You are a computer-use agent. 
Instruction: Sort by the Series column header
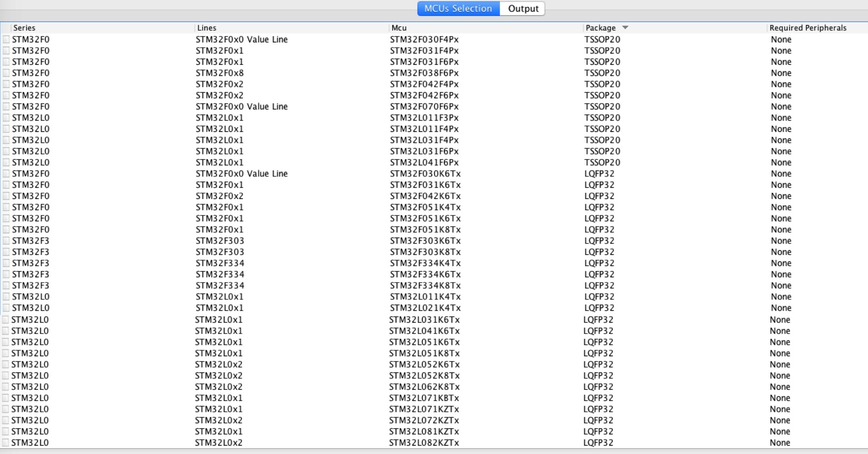pyautogui.click(x=25, y=28)
